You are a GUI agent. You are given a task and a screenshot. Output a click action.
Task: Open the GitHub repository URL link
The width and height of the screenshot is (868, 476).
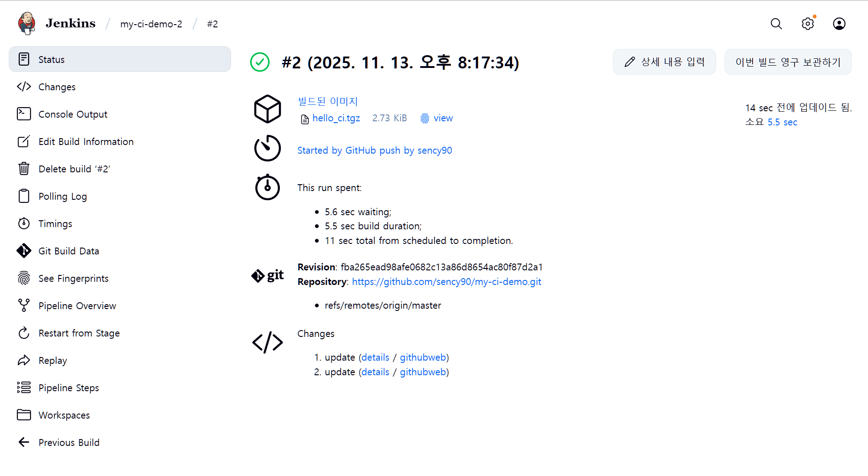tap(446, 282)
